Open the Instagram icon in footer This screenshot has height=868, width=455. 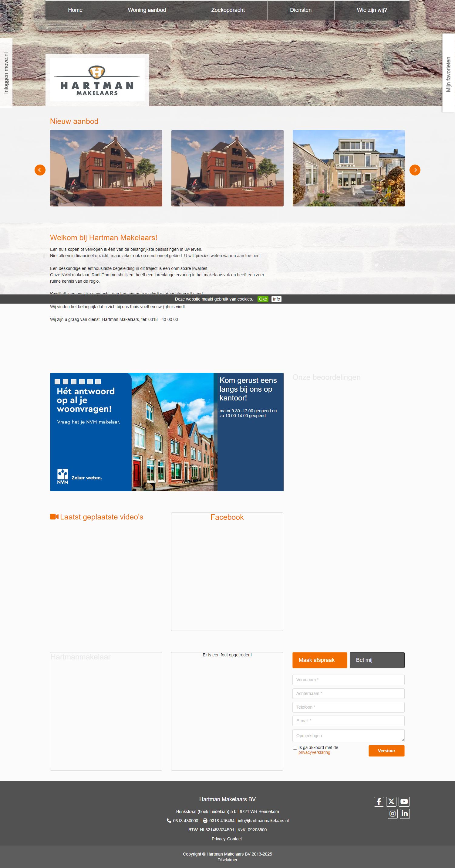point(393,814)
